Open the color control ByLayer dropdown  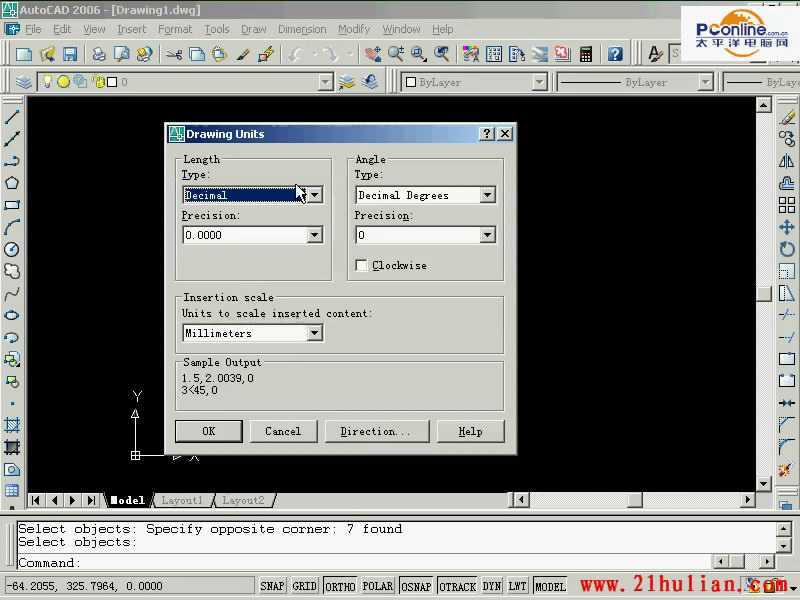pos(539,82)
